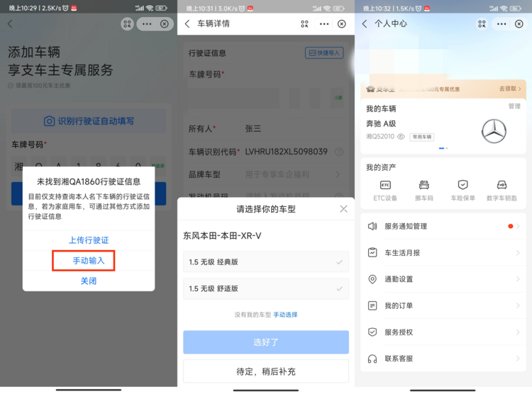532x394 pixels.
Task: Close mini-program from 个人中心 header
Action: click(519, 23)
